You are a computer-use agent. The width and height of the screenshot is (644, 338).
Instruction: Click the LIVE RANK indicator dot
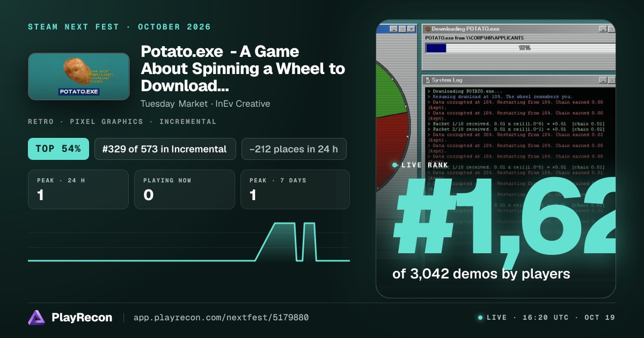(x=395, y=165)
